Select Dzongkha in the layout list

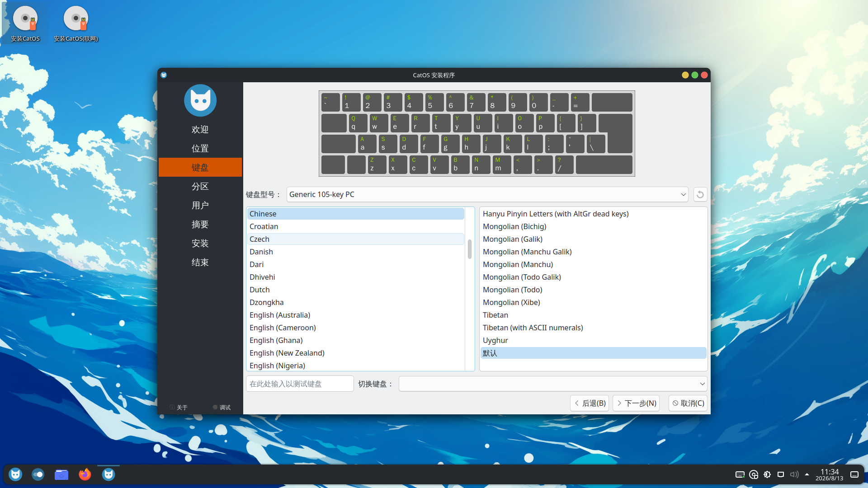click(356, 302)
